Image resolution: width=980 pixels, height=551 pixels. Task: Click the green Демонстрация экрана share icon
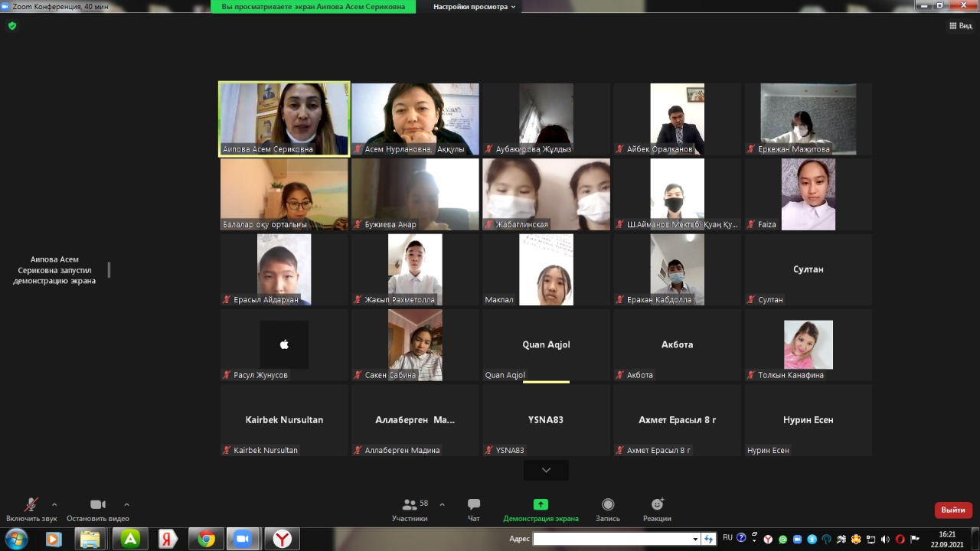click(541, 504)
